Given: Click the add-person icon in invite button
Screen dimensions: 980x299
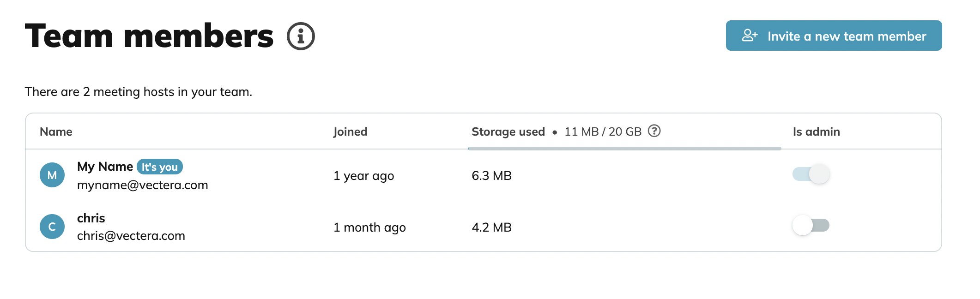Looking at the screenshot, I should pos(750,36).
